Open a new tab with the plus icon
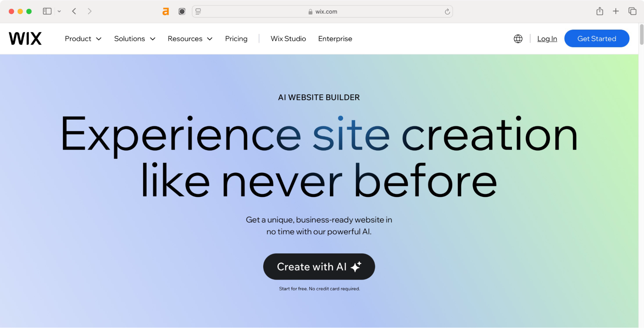The width and height of the screenshot is (644, 328). [616, 11]
